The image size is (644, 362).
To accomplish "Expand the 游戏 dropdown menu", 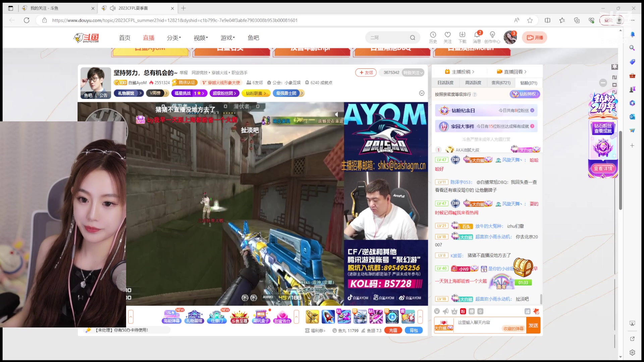I will tap(227, 38).
